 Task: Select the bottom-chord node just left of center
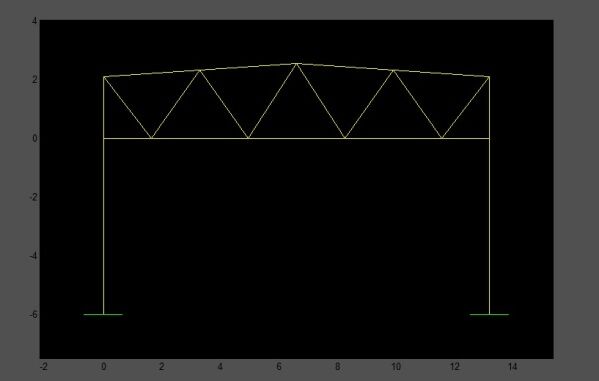point(248,138)
